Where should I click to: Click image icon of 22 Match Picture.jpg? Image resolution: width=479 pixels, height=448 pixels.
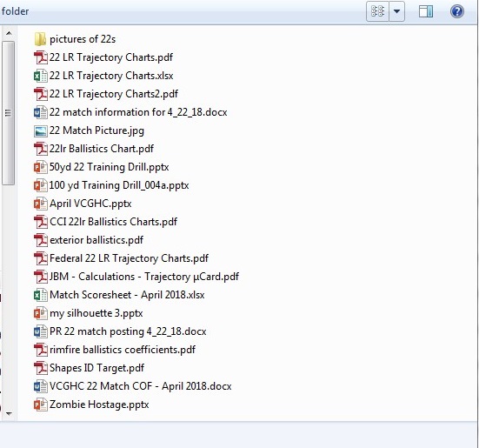click(x=41, y=130)
